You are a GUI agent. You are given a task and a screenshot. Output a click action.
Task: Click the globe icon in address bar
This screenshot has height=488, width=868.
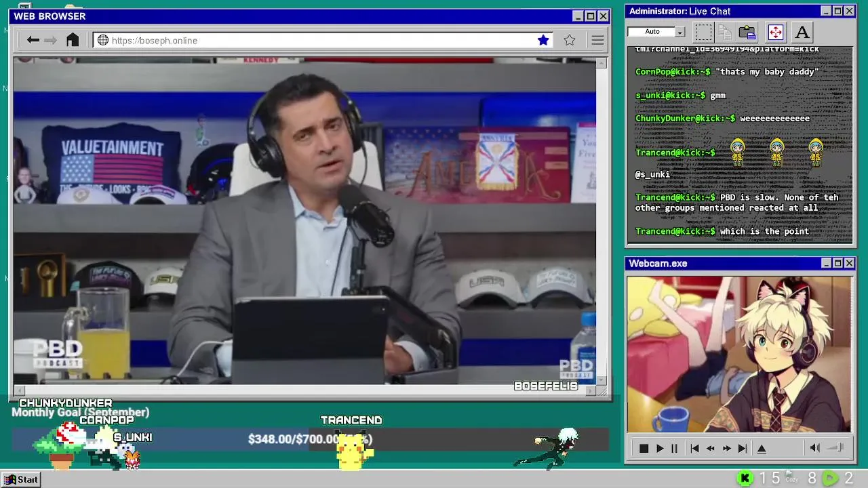pyautogui.click(x=103, y=40)
